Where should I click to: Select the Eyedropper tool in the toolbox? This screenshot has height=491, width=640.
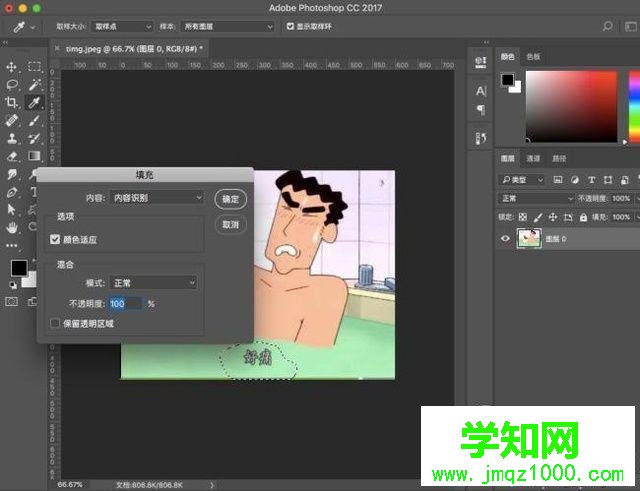click(x=34, y=102)
